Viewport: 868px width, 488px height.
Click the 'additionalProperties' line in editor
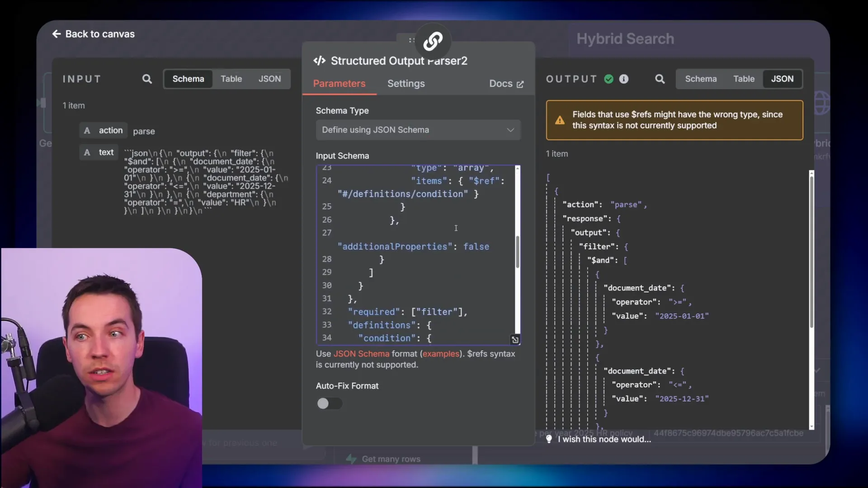[413, 247]
